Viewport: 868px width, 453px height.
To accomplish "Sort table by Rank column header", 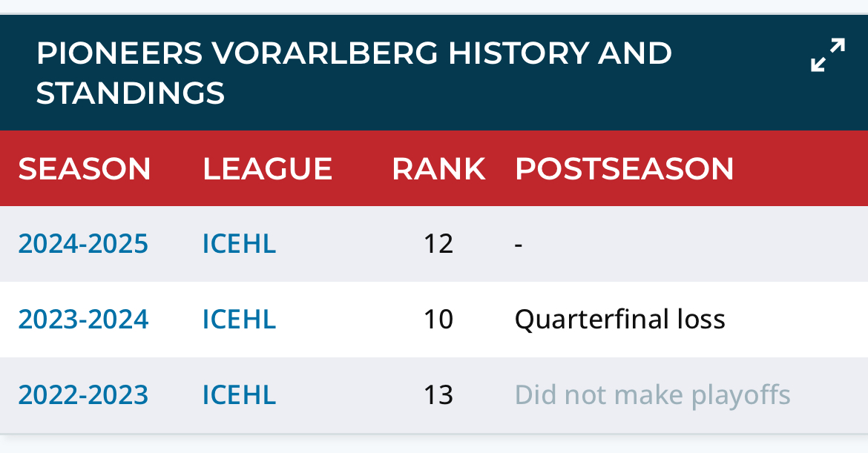I will click(x=438, y=169).
